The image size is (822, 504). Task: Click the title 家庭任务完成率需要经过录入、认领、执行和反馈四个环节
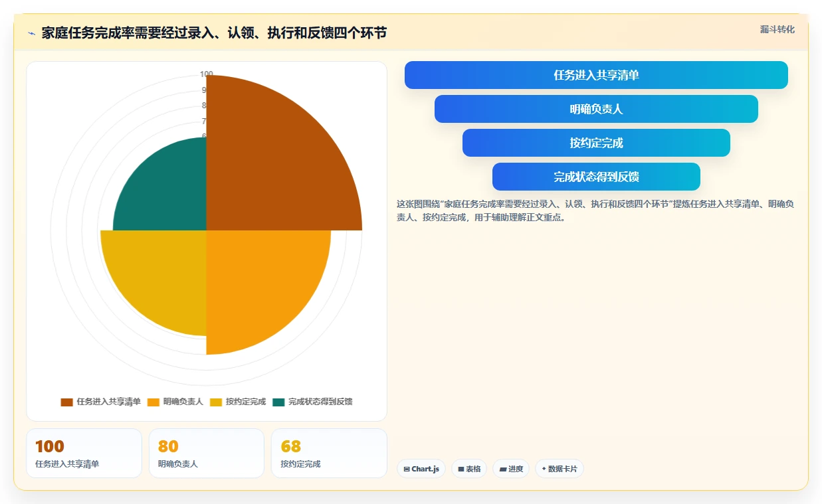[214, 33]
